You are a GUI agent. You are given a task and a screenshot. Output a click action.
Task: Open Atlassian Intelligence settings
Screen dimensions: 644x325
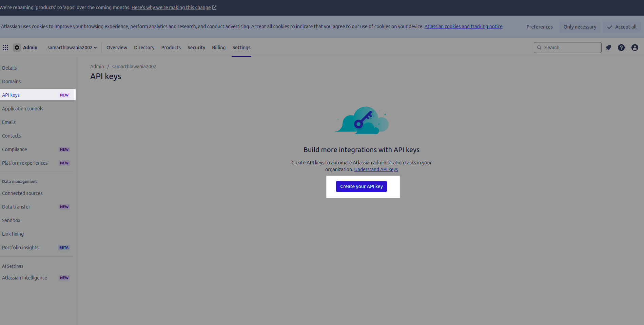(37, 278)
